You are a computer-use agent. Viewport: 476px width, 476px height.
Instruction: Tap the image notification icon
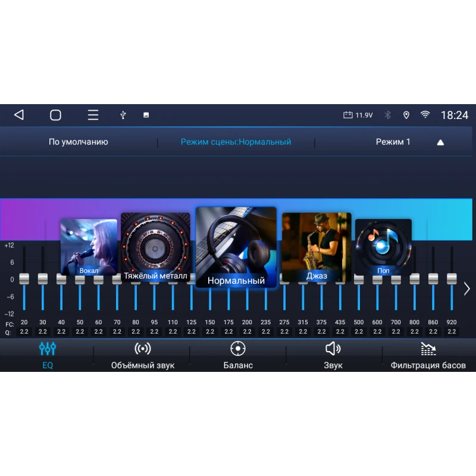click(x=146, y=115)
